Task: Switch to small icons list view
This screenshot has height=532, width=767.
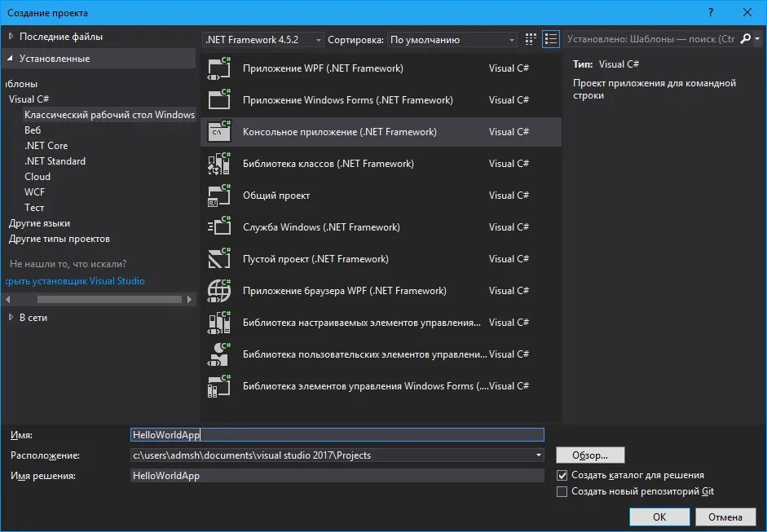Action: [x=551, y=39]
